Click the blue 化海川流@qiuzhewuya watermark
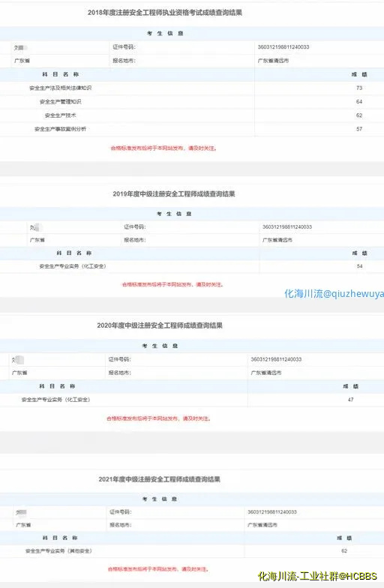This screenshot has height=588, width=384. (x=334, y=294)
